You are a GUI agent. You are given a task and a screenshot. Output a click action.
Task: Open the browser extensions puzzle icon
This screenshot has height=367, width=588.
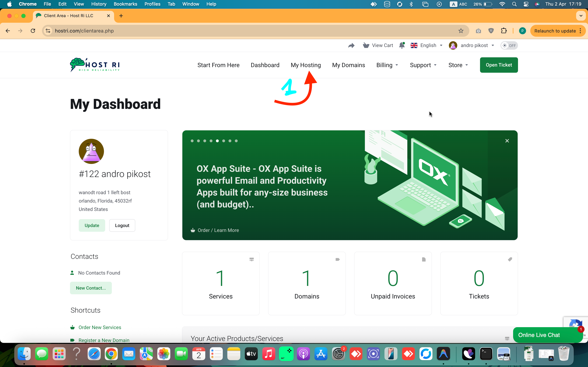[x=504, y=31]
